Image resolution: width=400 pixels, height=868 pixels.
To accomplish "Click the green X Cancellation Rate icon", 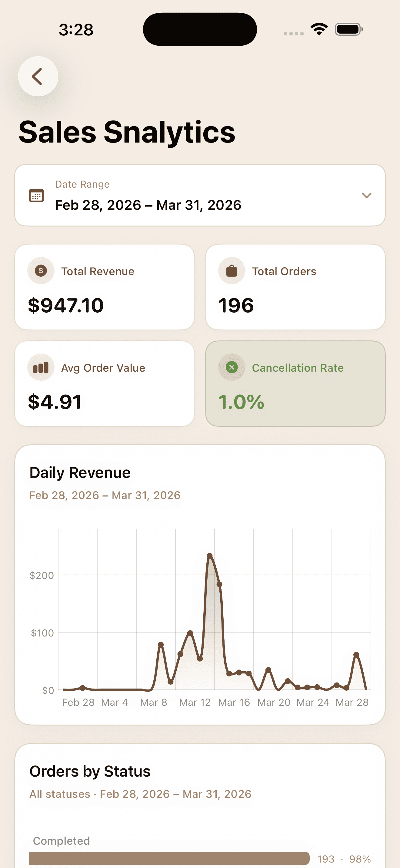I will pyautogui.click(x=232, y=367).
